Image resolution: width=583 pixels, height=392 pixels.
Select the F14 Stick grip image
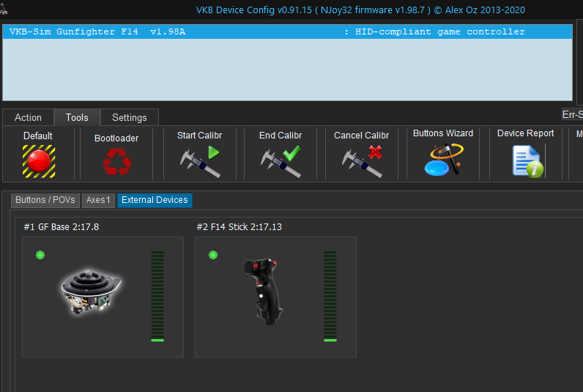pos(264,292)
